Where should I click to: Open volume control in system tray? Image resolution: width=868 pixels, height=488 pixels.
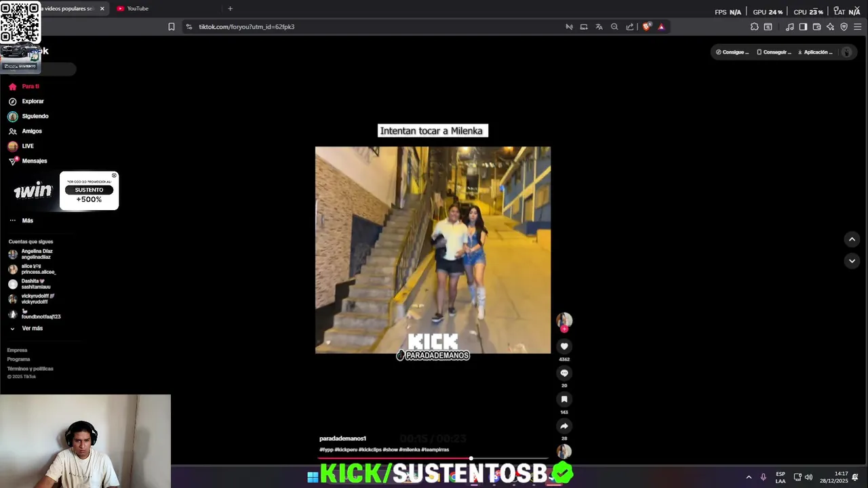click(808, 477)
